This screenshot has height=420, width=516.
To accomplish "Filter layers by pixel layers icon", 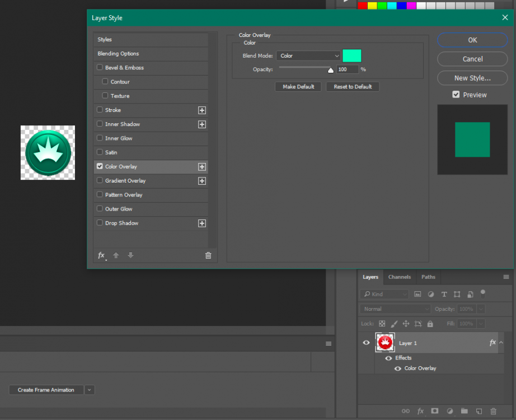I will [x=418, y=294].
